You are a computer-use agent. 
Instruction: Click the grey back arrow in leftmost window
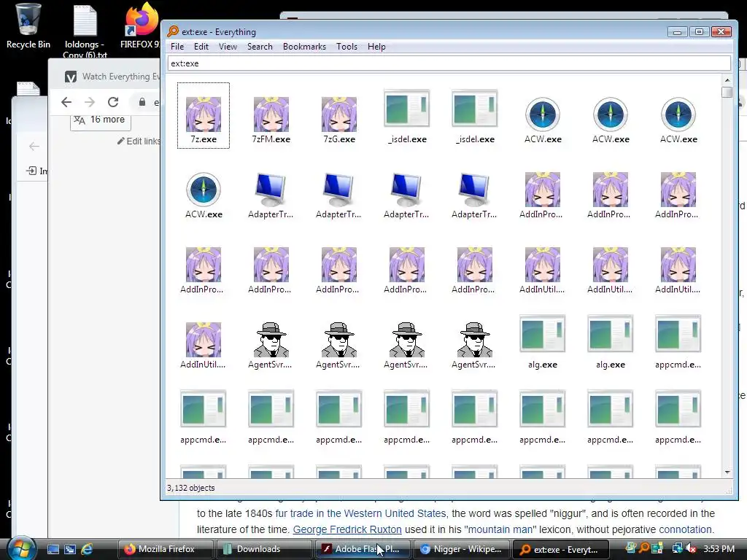34,146
